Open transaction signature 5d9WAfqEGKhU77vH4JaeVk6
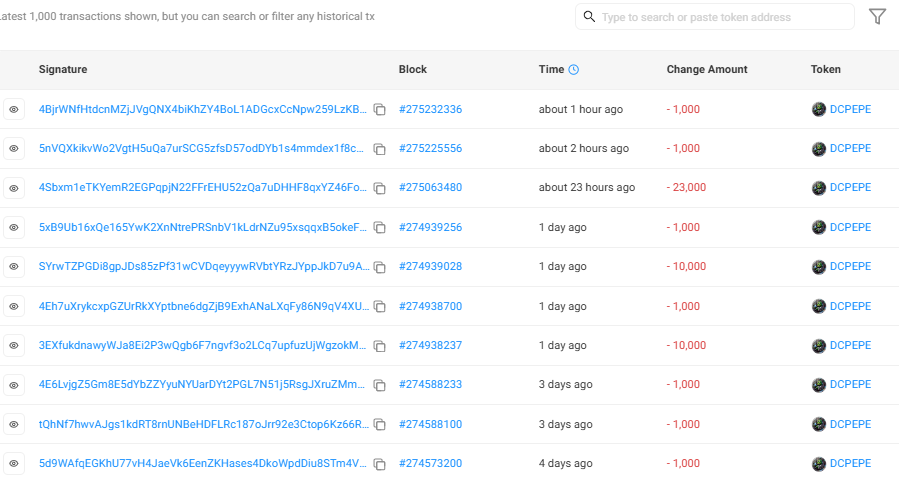 [x=202, y=463]
